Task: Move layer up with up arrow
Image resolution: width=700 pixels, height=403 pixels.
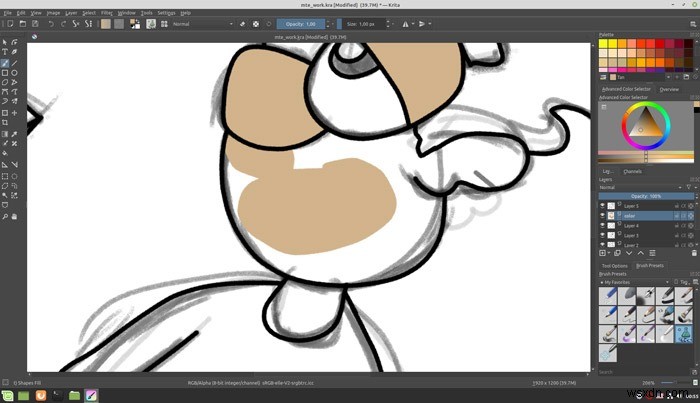Action: click(641, 253)
